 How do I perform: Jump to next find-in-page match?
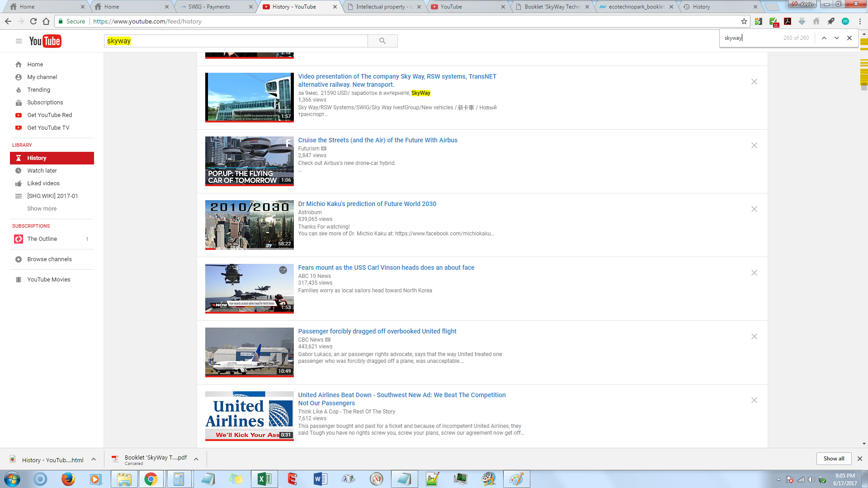click(x=837, y=38)
